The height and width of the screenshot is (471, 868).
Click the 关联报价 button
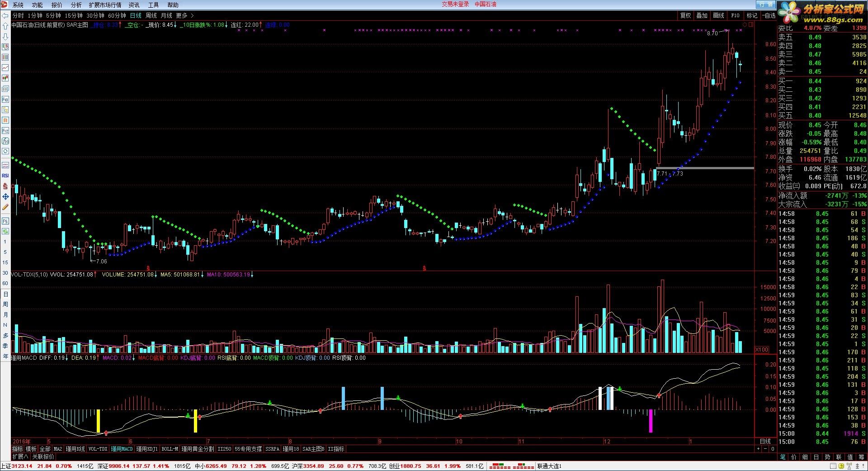pos(43,457)
